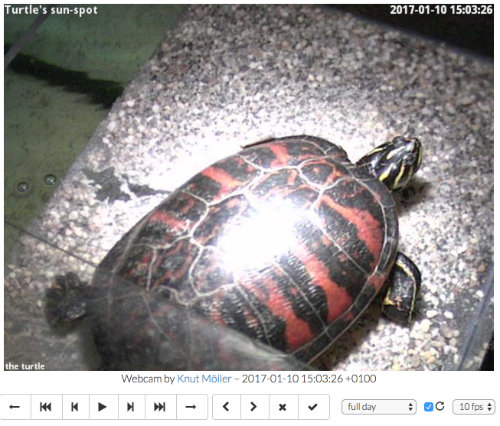The height and width of the screenshot is (426, 500).
Task: Open the full day range dropdown
Action: click(379, 407)
